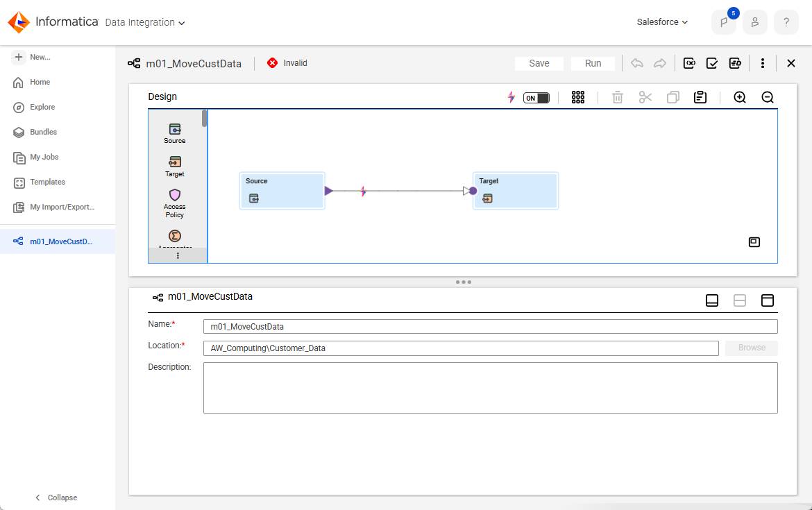Viewport: 812px width, 510px height.
Task: Click the Design panel heading
Action: tap(162, 97)
